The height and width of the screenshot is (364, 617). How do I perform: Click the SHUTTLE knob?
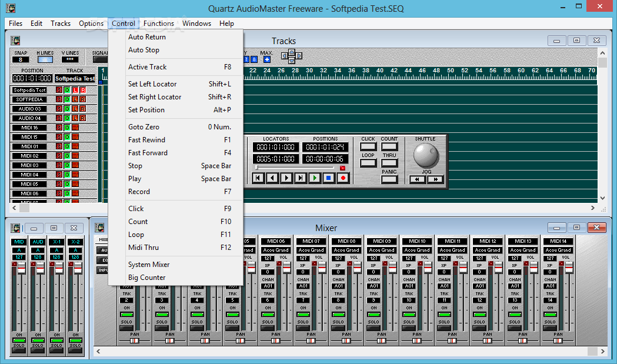coord(425,155)
